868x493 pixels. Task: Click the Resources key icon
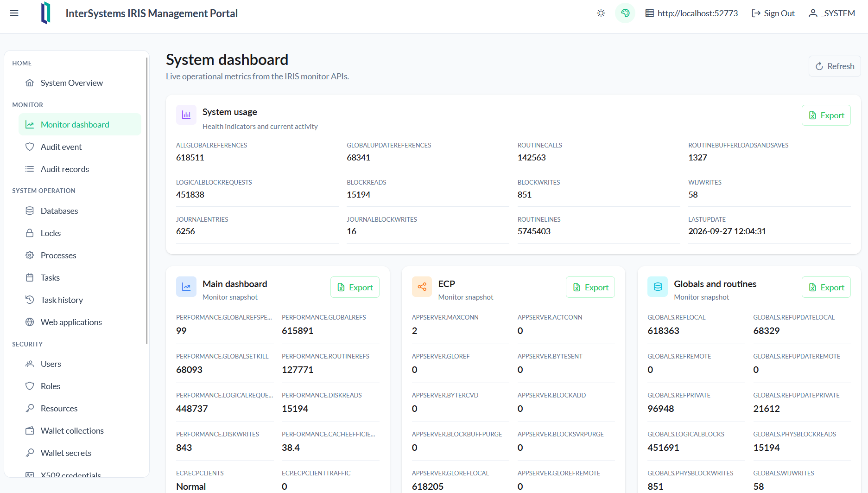tap(30, 408)
